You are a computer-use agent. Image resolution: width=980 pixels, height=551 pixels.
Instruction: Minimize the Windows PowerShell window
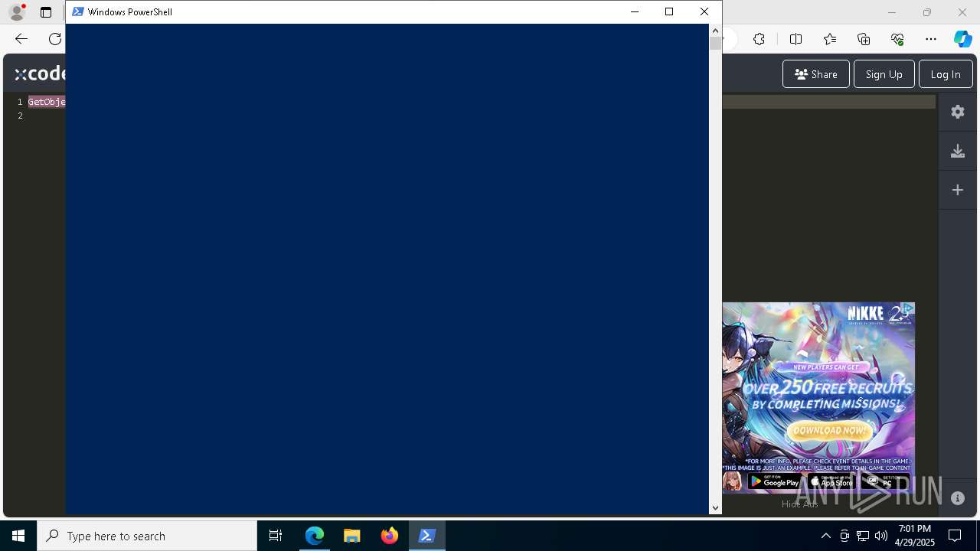point(634,11)
